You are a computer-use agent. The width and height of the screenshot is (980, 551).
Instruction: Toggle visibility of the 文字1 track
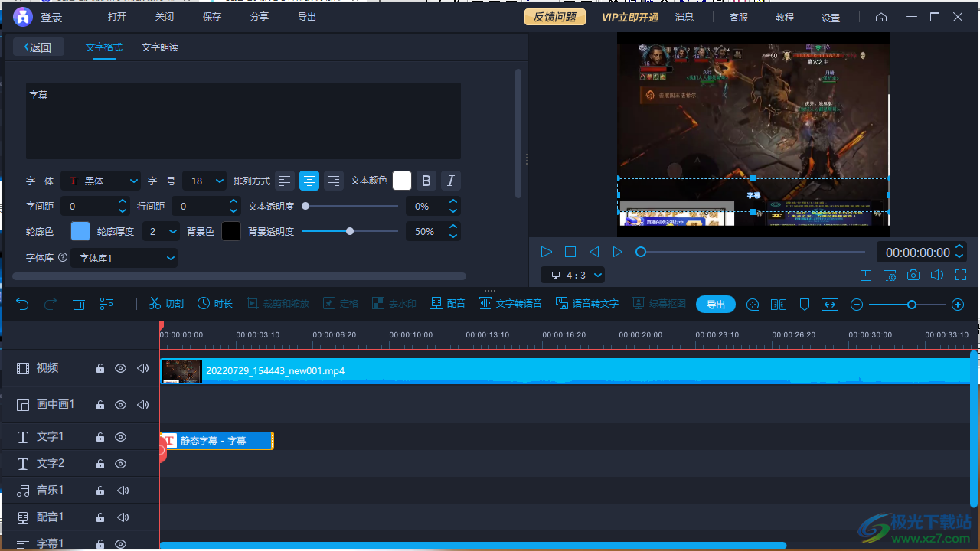(x=120, y=437)
